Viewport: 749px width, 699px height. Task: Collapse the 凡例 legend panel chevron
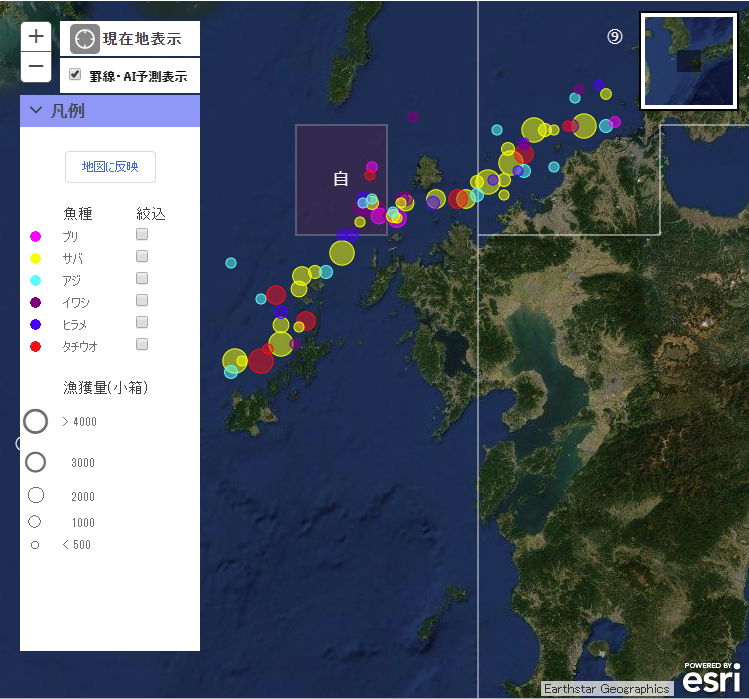click(x=36, y=111)
